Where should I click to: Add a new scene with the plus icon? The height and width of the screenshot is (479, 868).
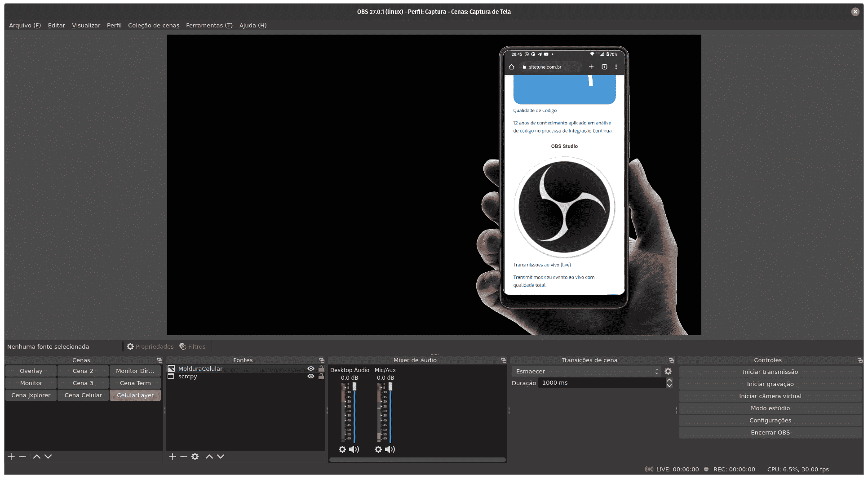click(11, 457)
